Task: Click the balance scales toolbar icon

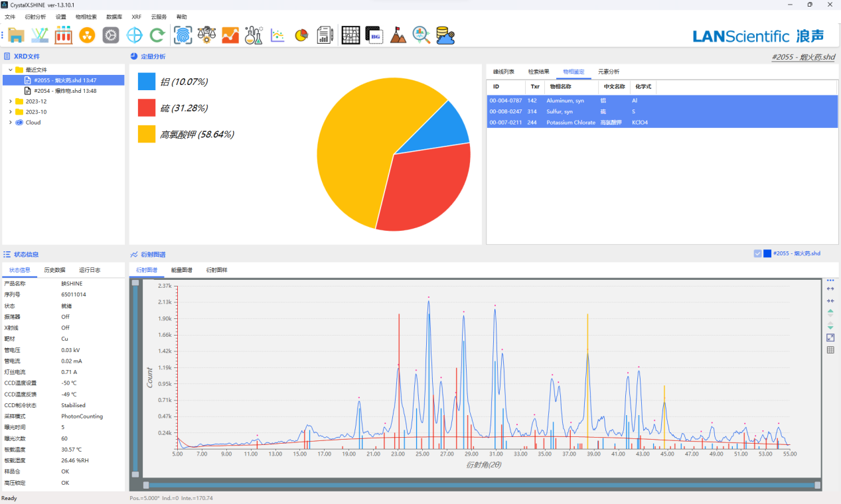Action: (x=206, y=35)
